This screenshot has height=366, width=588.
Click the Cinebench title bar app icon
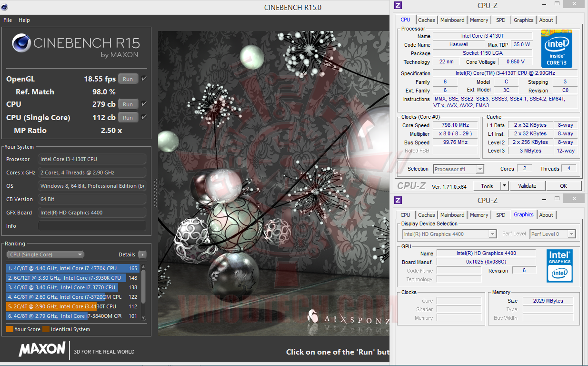pos(4,7)
